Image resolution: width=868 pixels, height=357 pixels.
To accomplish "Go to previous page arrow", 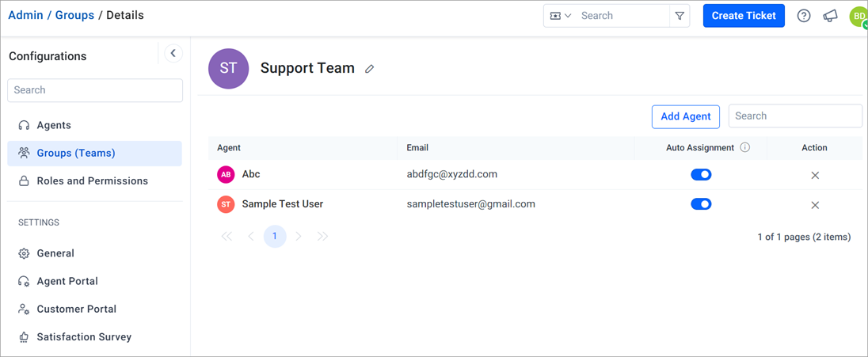I will (x=251, y=237).
